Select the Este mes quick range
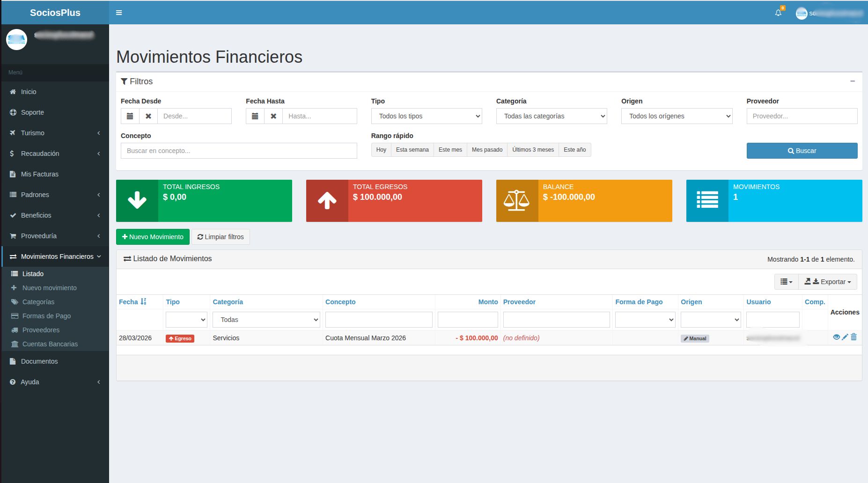The height and width of the screenshot is (483, 868). coord(450,150)
